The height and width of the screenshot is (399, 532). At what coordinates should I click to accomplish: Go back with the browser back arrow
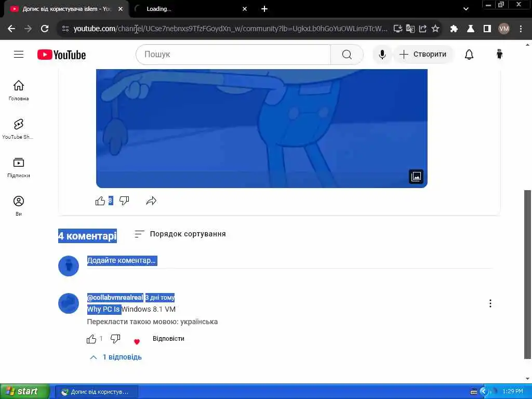pos(11,29)
